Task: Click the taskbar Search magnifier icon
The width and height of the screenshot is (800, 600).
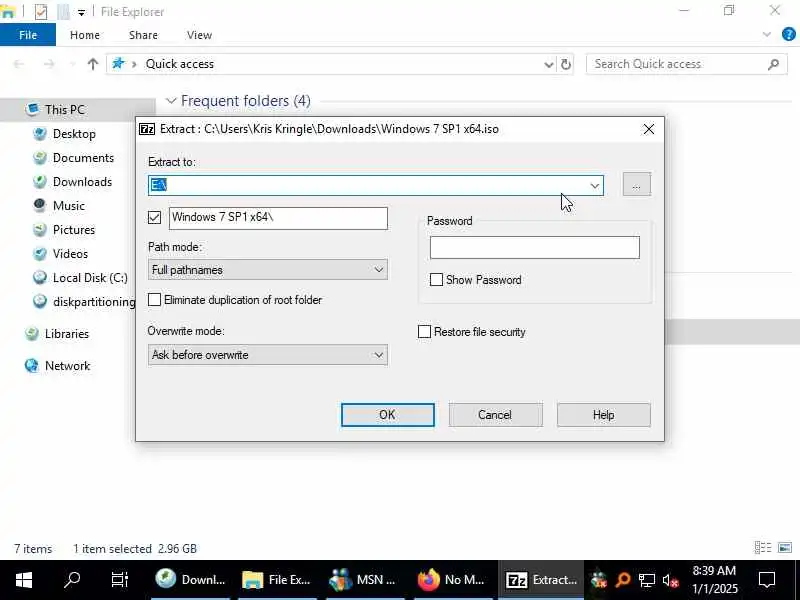Action: tap(71, 580)
